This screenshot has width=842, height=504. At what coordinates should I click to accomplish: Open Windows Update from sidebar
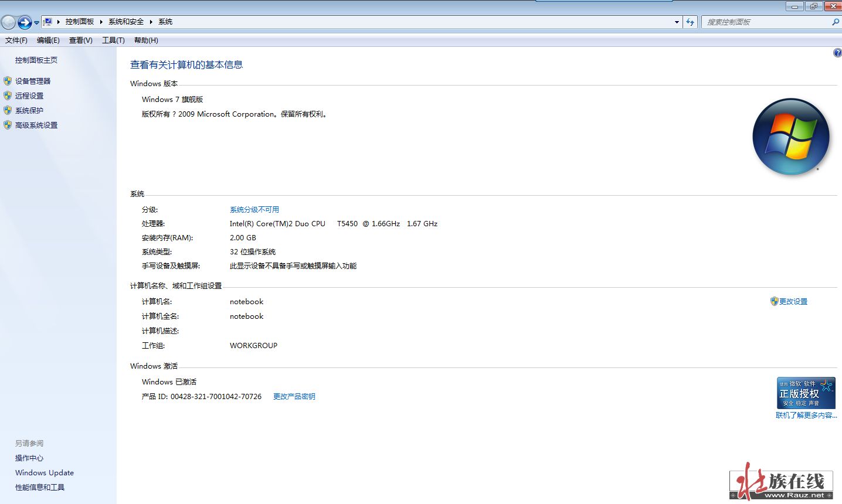(x=45, y=473)
